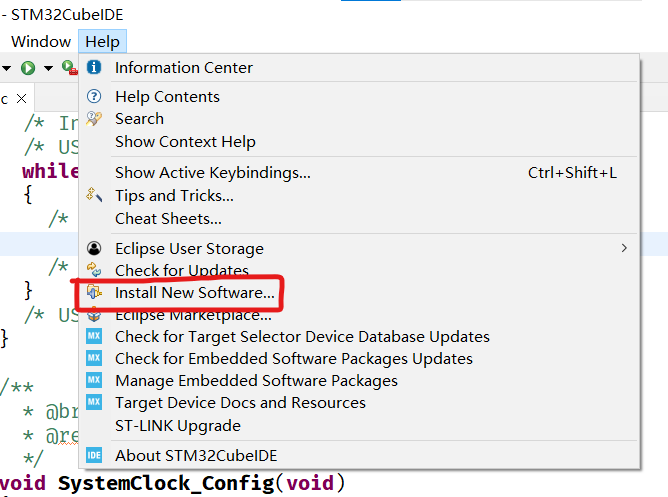Click the Search help icon
Image resolution: width=668 pixels, height=497 pixels.
94,119
